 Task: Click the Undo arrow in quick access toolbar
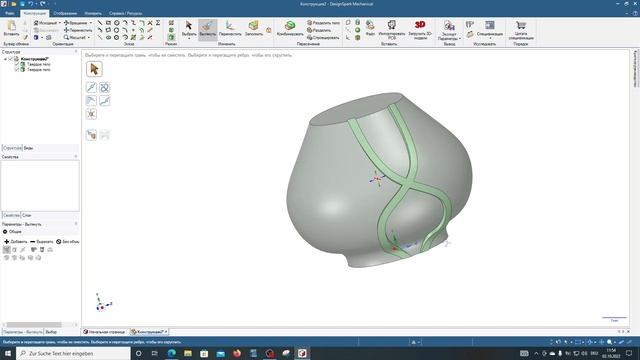[31, 4]
